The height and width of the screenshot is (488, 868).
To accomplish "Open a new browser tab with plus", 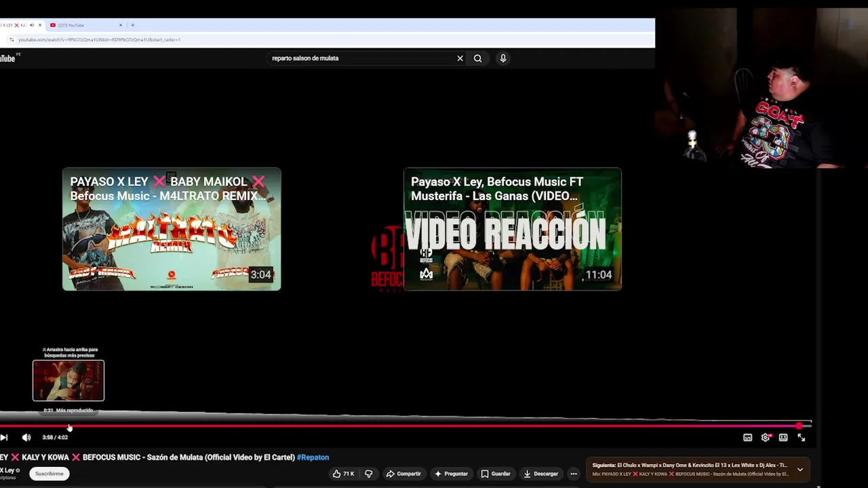I will point(132,25).
